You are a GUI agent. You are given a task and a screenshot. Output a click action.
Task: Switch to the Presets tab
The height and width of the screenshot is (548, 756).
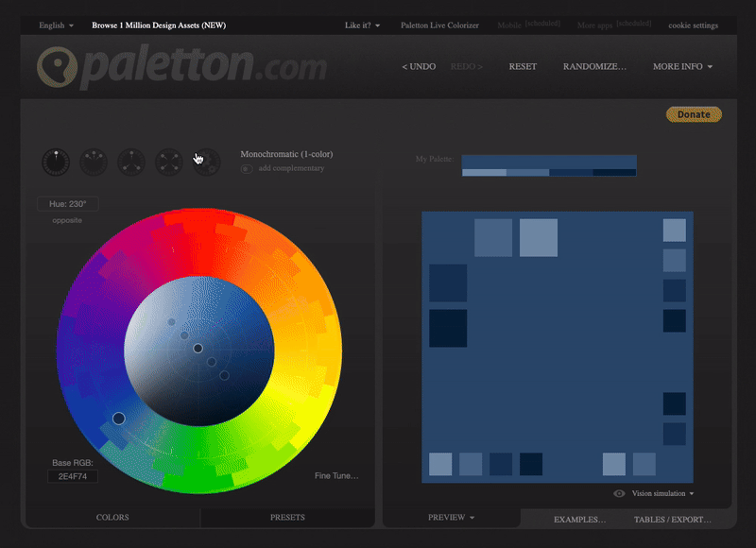[287, 517]
